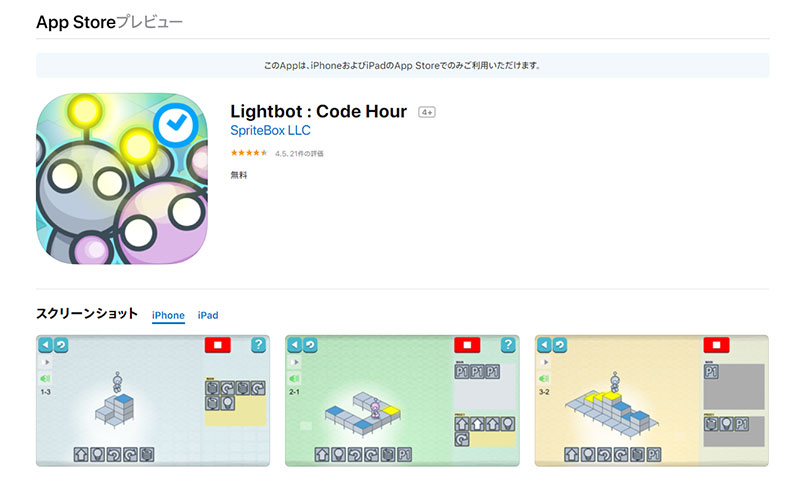Click the Lightbot app icon
The height and width of the screenshot is (484, 800).
pyautogui.click(x=122, y=179)
